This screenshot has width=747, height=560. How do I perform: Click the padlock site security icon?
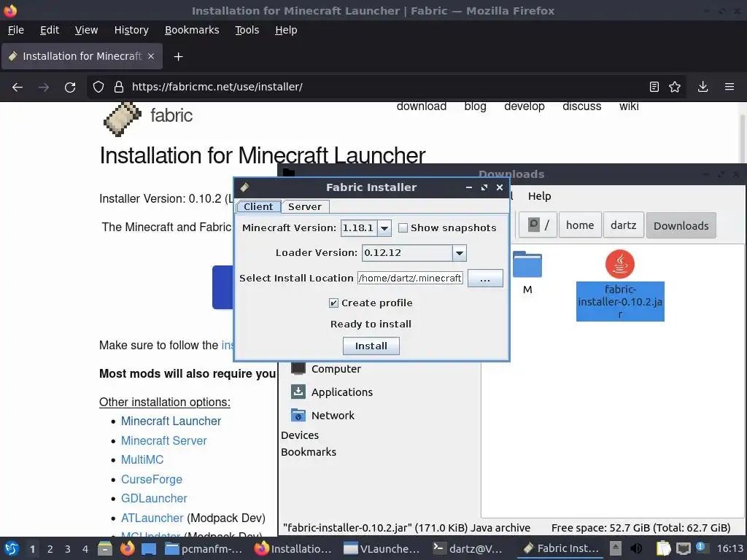pyautogui.click(x=119, y=87)
